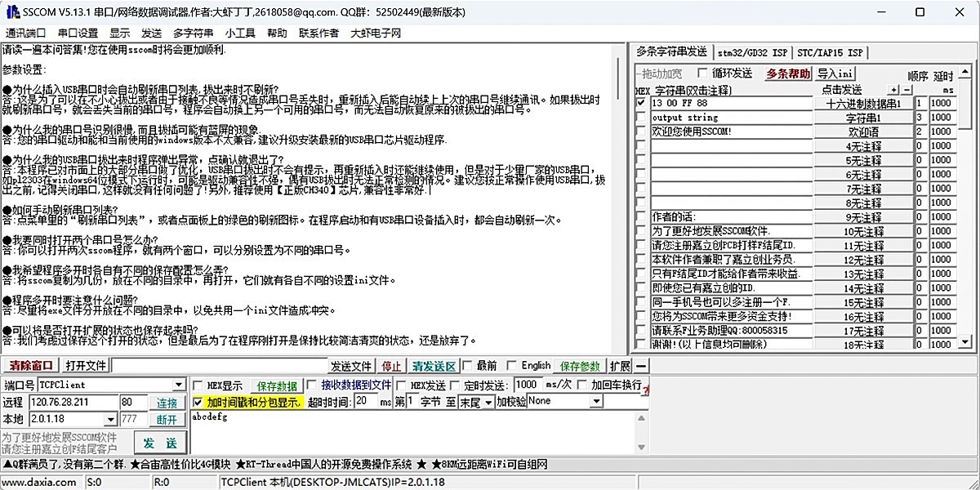980x490 pixels.
Task: Click + to add a new string entry
Action: (893, 89)
